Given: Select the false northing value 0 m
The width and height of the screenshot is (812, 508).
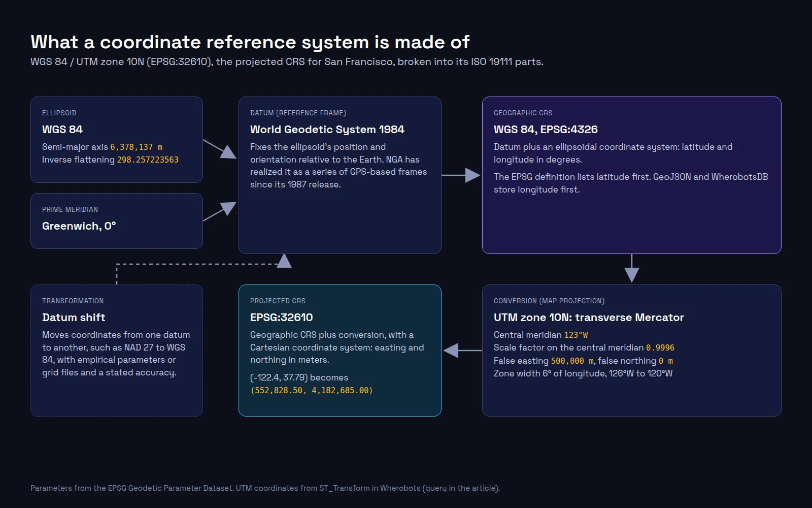Looking at the screenshot, I should [666, 361].
